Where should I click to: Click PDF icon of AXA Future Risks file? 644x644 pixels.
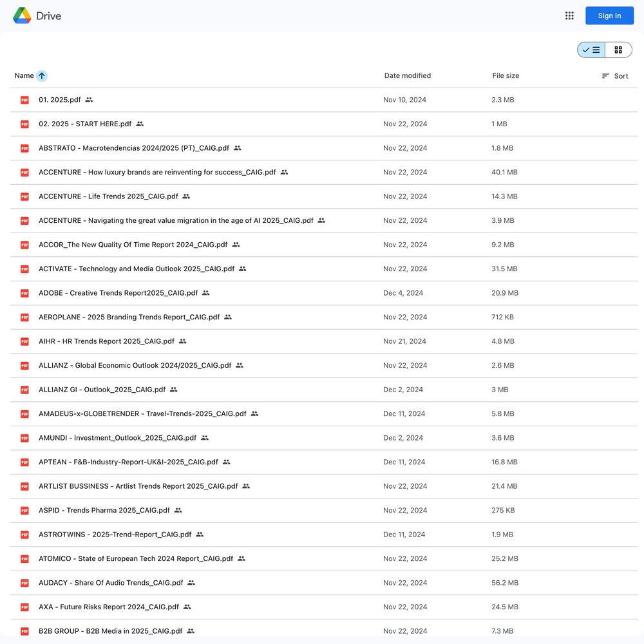click(24, 607)
